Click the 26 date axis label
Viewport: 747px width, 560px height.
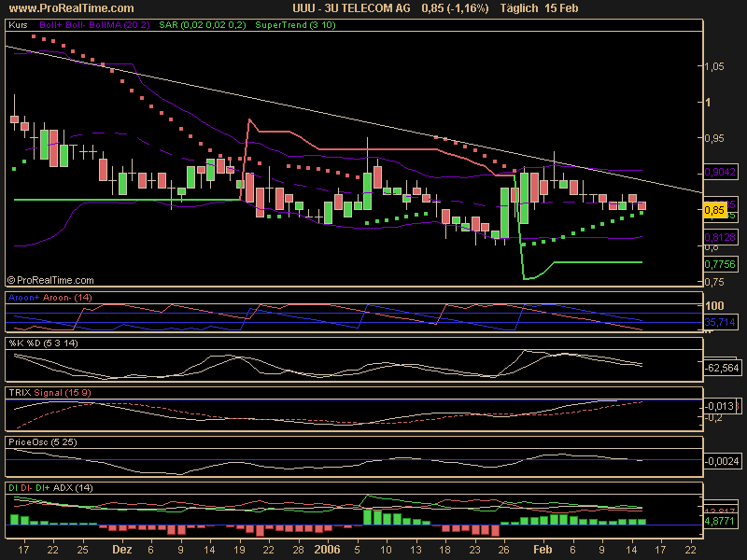503,550
